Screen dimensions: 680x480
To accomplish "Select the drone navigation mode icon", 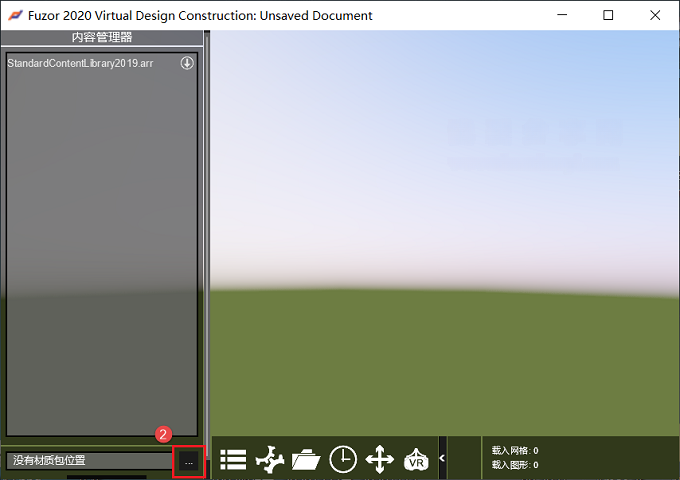I will (270, 460).
